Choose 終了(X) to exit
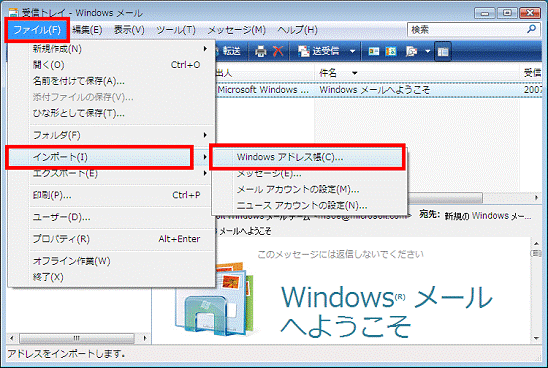The height and width of the screenshot is (368, 548). (111, 277)
